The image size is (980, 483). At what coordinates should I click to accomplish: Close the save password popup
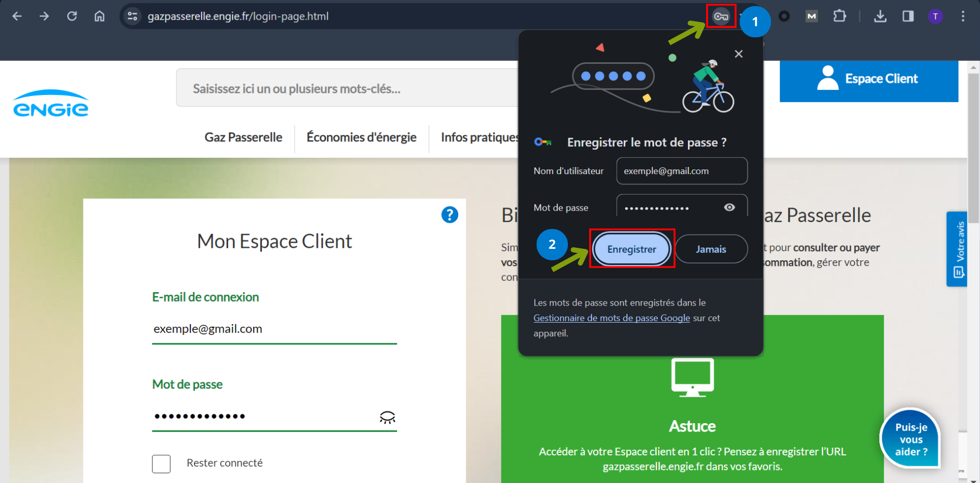tap(738, 54)
